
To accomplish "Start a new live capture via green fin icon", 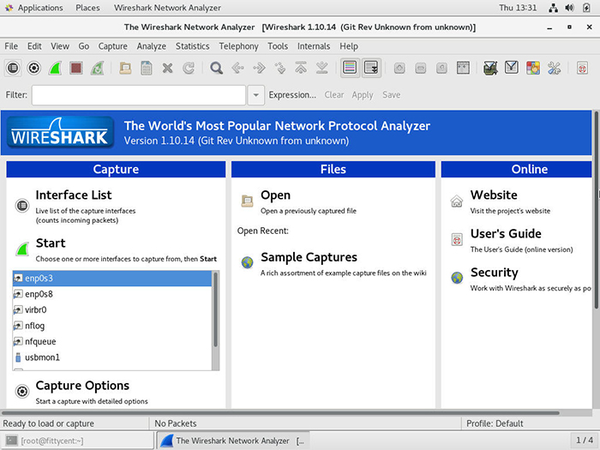I will (x=55, y=68).
